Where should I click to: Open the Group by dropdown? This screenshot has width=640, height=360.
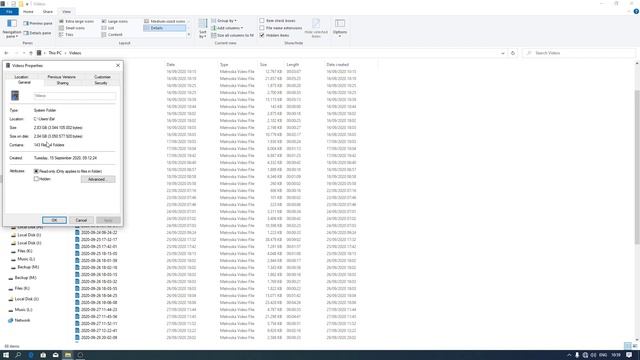click(224, 20)
